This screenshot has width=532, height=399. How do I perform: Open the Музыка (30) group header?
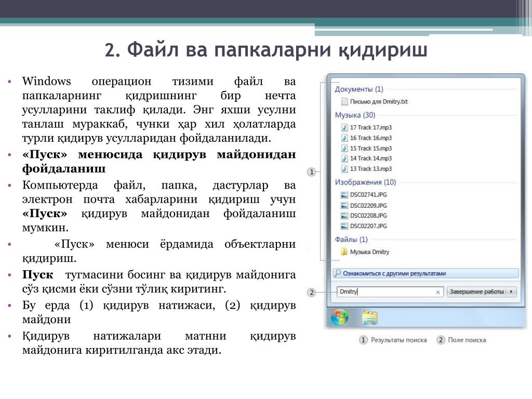355,115
